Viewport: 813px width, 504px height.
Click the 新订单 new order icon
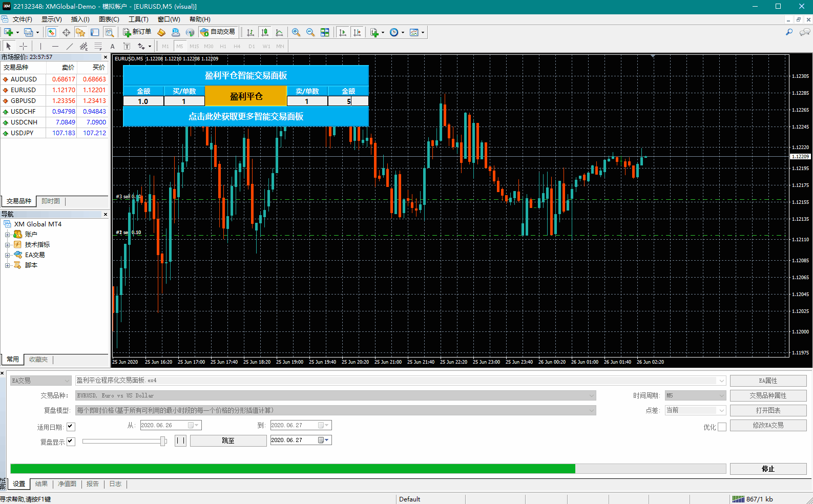[x=137, y=32]
